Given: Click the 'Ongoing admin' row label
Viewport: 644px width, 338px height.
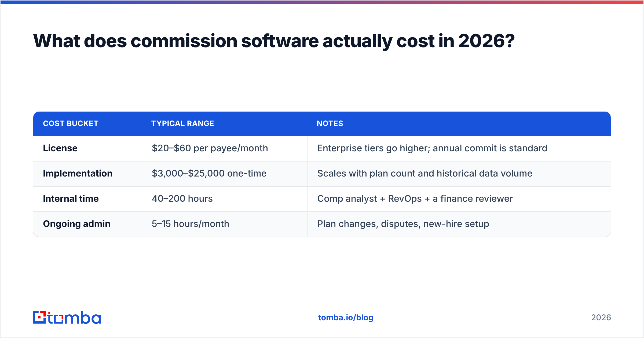Looking at the screenshot, I should pyautogui.click(x=77, y=224).
